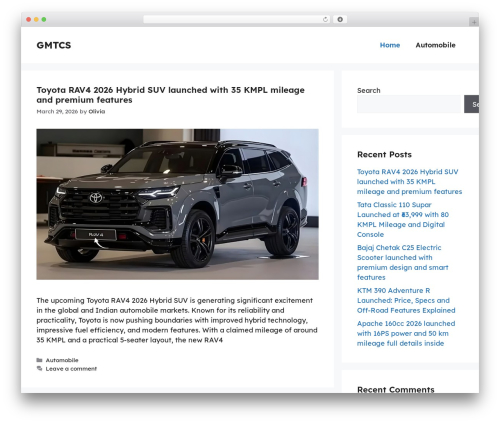Click the dark Search submit button
The height and width of the screenshot is (423, 500).
tap(472, 104)
